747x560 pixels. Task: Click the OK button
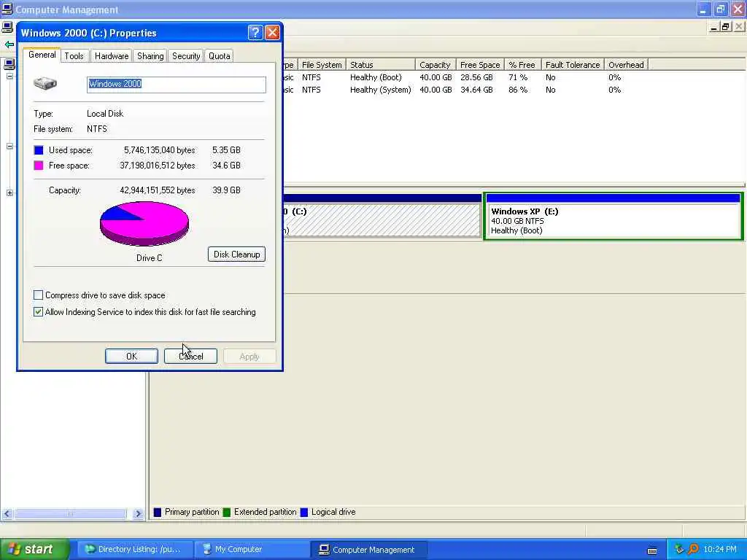[131, 356]
